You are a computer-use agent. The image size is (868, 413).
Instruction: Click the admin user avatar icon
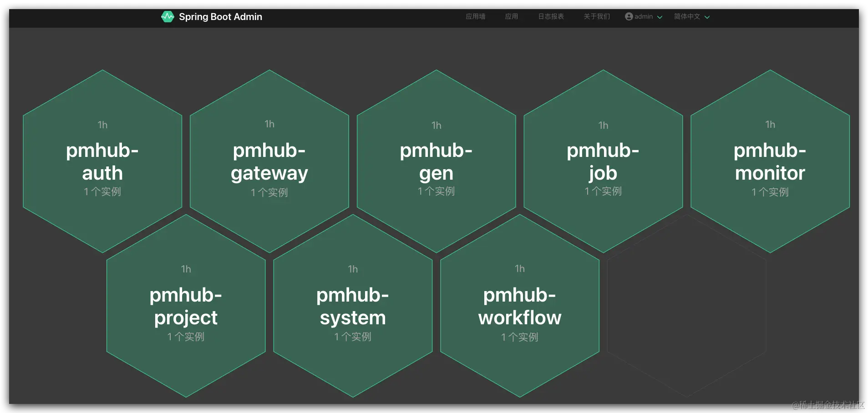[629, 16]
